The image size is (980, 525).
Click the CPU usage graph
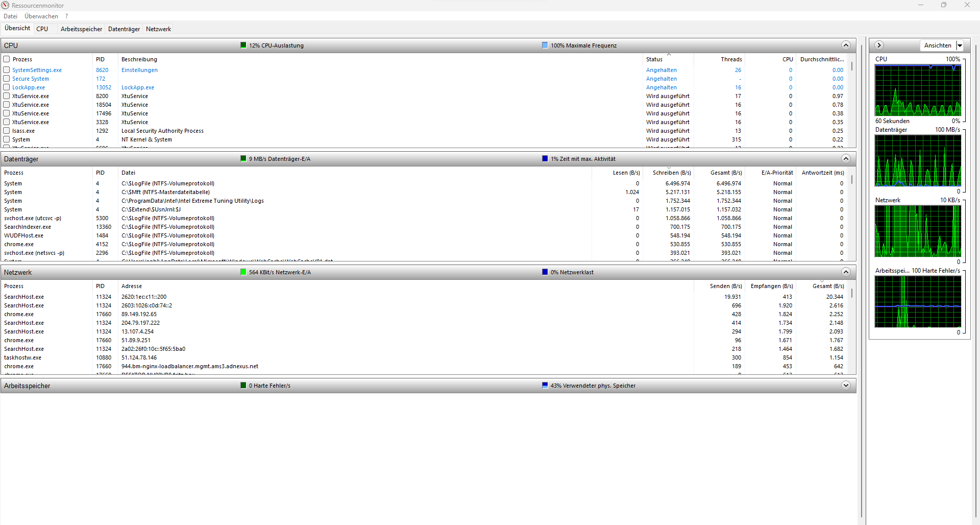coord(918,90)
